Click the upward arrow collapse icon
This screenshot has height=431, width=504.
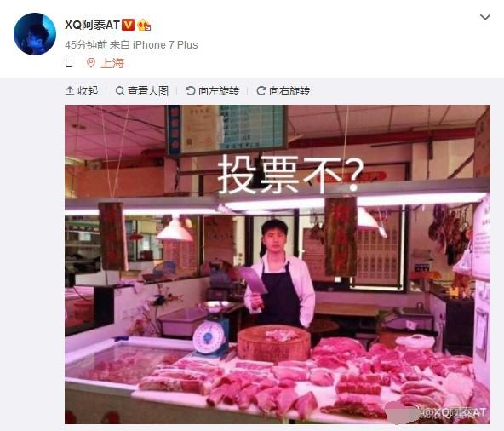(x=70, y=90)
